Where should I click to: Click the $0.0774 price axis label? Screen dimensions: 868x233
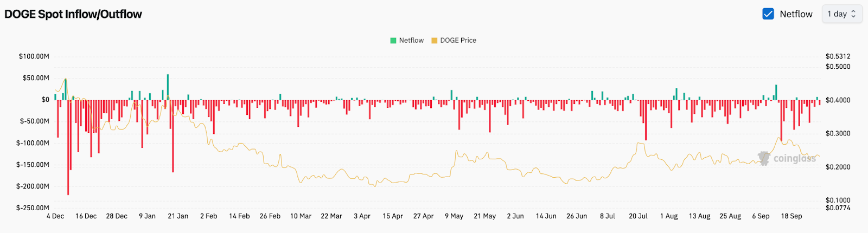click(x=838, y=208)
